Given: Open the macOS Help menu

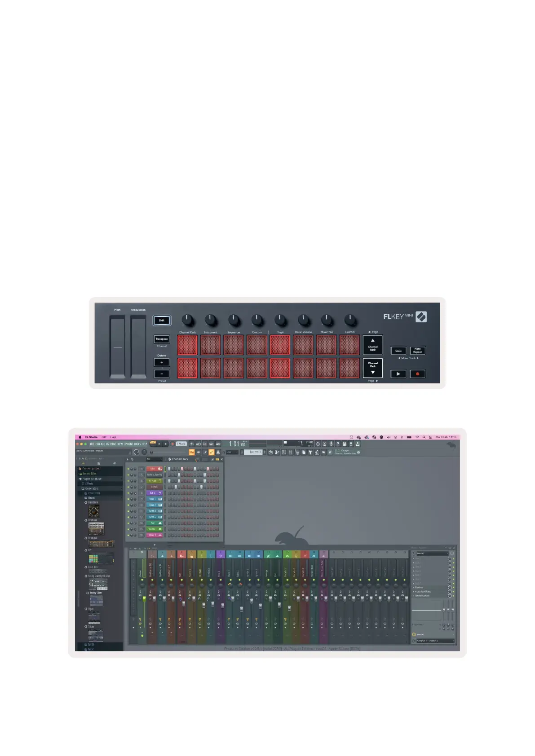Looking at the screenshot, I should point(113,437).
